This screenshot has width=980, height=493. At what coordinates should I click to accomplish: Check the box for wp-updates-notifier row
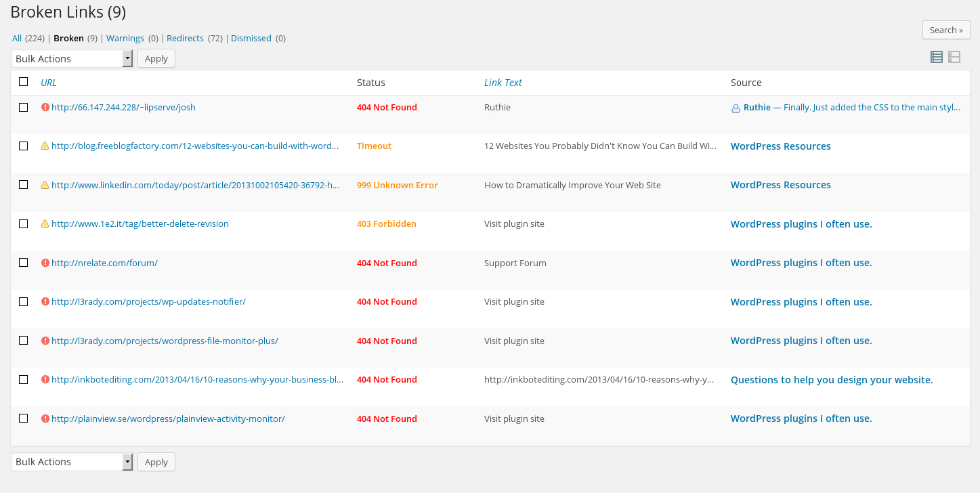pos(24,301)
